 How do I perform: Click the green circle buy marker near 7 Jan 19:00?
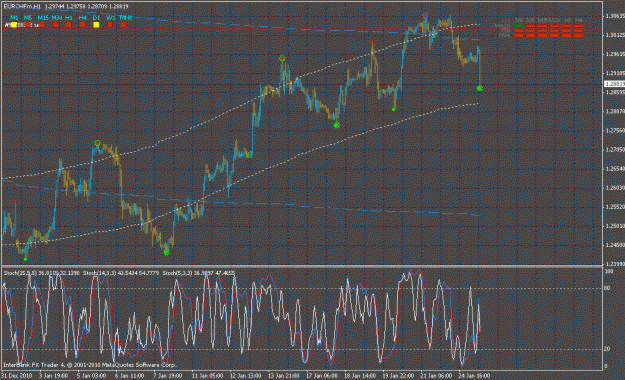167,252
